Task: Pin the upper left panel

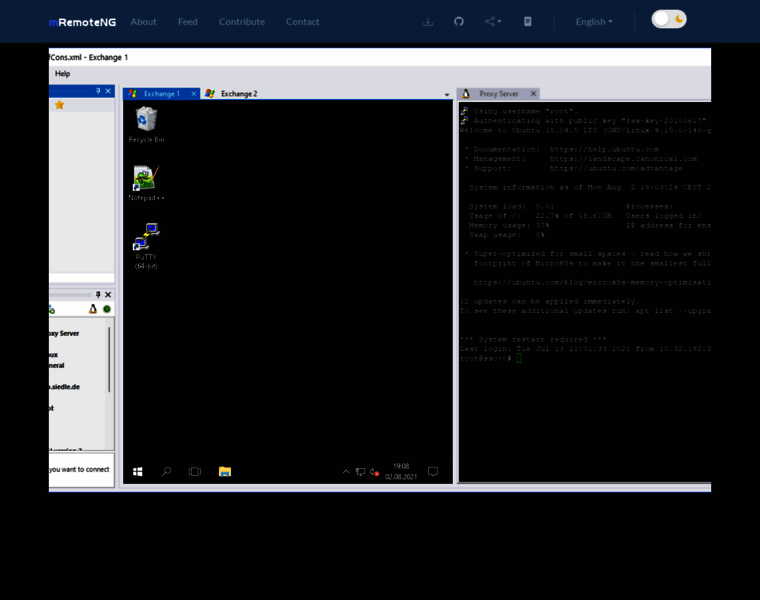Action: pos(98,91)
